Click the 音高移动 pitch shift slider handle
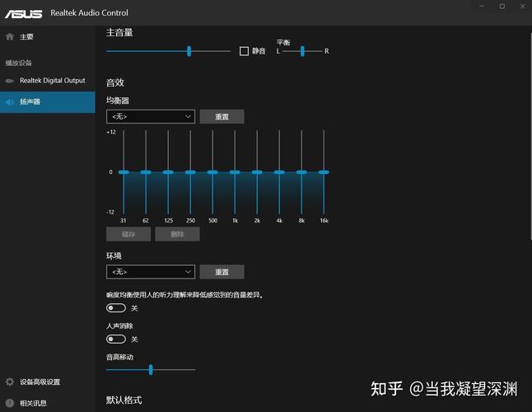 tap(151, 370)
